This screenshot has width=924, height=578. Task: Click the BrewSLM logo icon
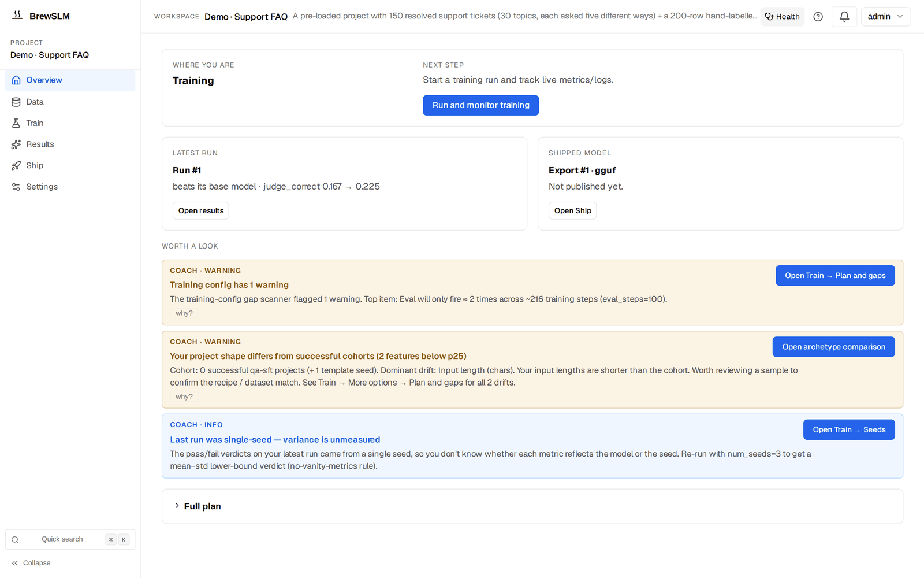pyautogui.click(x=17, y=16)
